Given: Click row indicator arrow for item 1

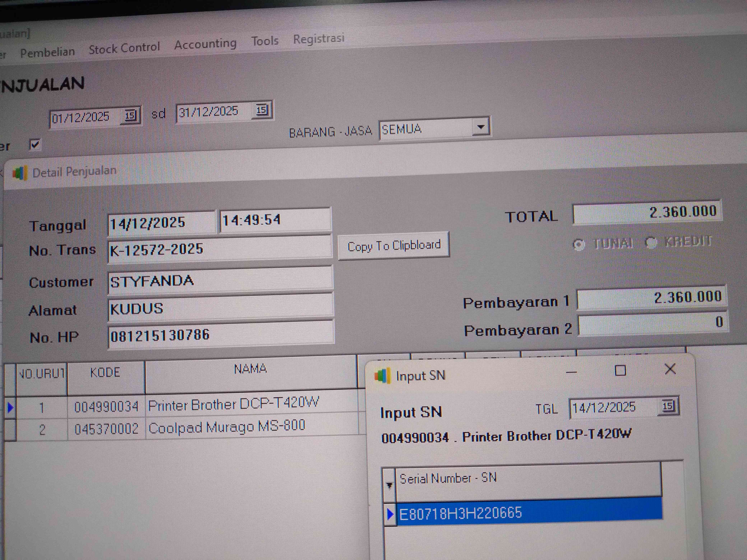Looking at the screenshot, I should (10, 408).
